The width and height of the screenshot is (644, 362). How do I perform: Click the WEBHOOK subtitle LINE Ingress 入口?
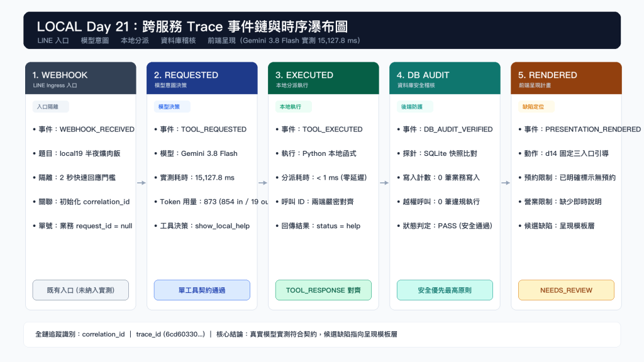55,85
